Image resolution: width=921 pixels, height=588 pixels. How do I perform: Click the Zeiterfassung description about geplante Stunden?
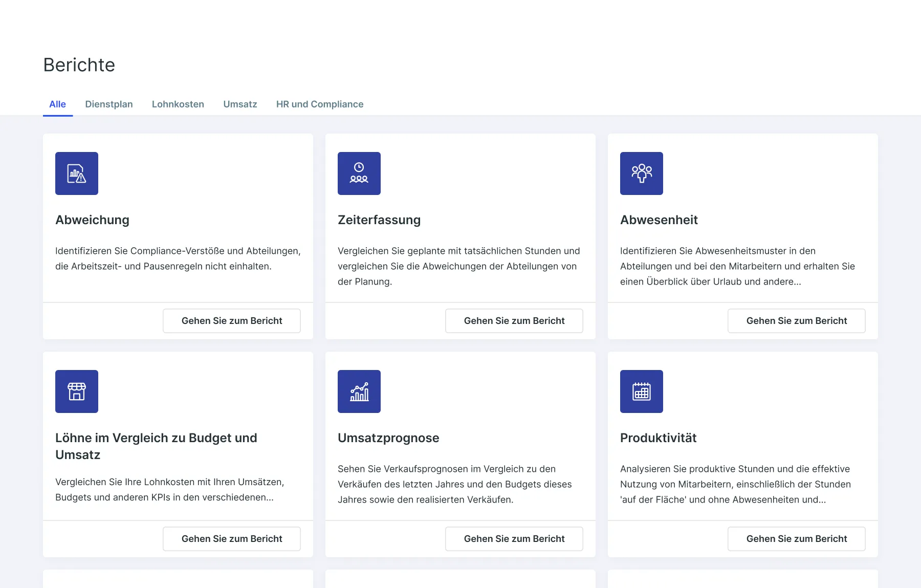[459, 266]
